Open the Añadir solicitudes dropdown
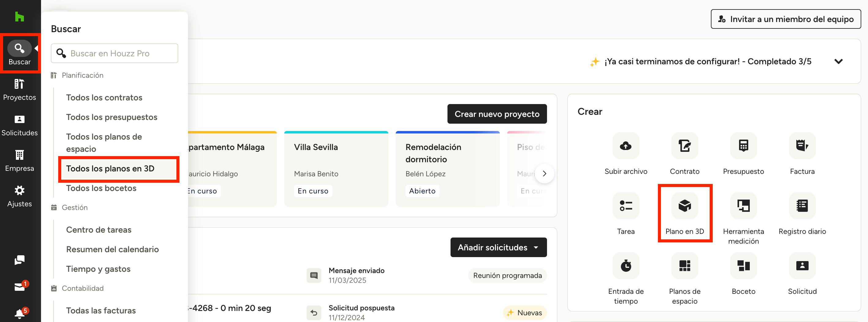Image resolution: width=868 pixels, height=322 pixels. [x=498, y=248]
